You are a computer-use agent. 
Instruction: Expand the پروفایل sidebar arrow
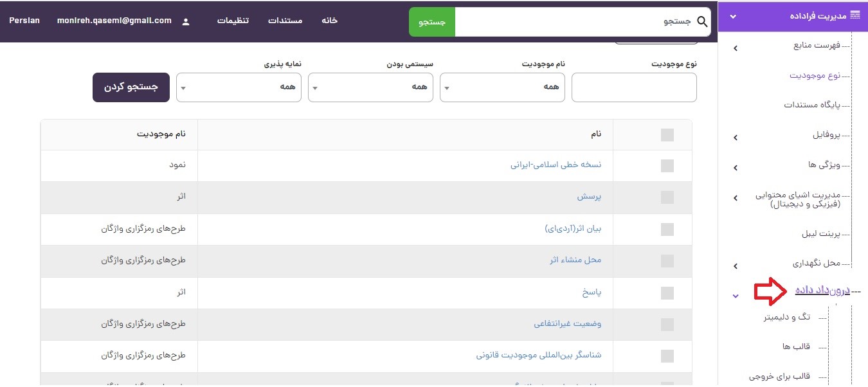(736, 138)
